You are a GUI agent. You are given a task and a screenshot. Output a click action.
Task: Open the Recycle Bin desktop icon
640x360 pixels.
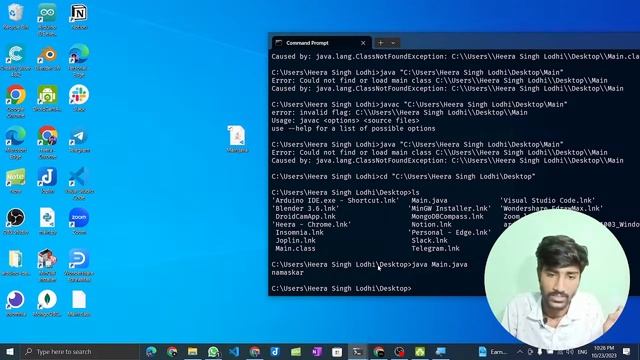pyautogui.click(x=16, y=16)
